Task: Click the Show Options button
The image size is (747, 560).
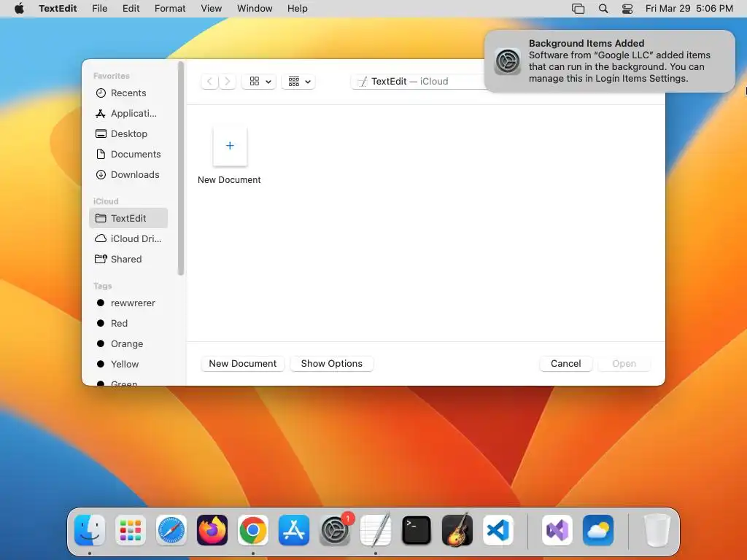Action: tap(332, 364)
